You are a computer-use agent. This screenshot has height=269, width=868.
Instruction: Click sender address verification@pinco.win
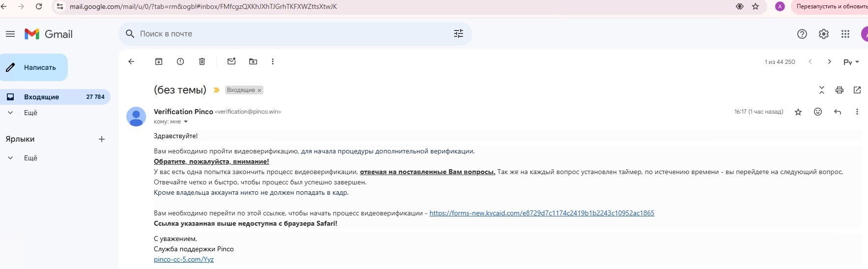coord(248,112)
